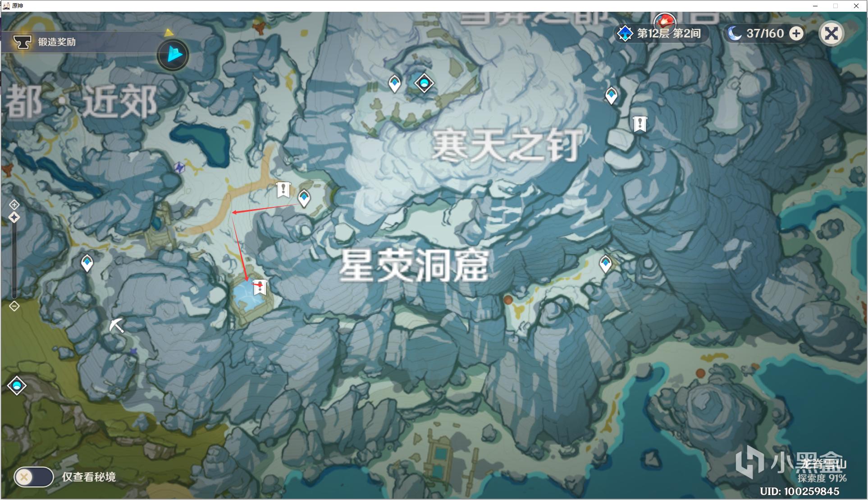Toggle the 仅查看秘境 domains-only switch
868x500 pixels.
point(34,477)
